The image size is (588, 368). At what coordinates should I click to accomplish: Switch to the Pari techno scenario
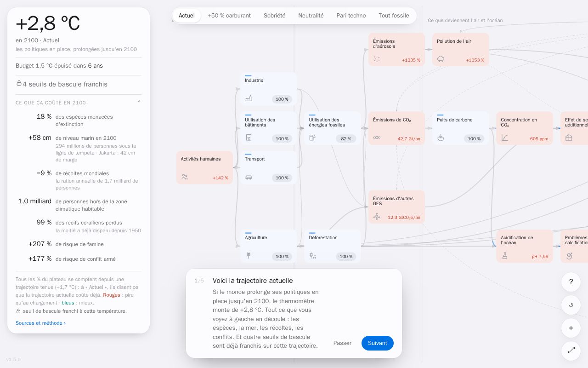pyautogui.click(x=351, y=16)
